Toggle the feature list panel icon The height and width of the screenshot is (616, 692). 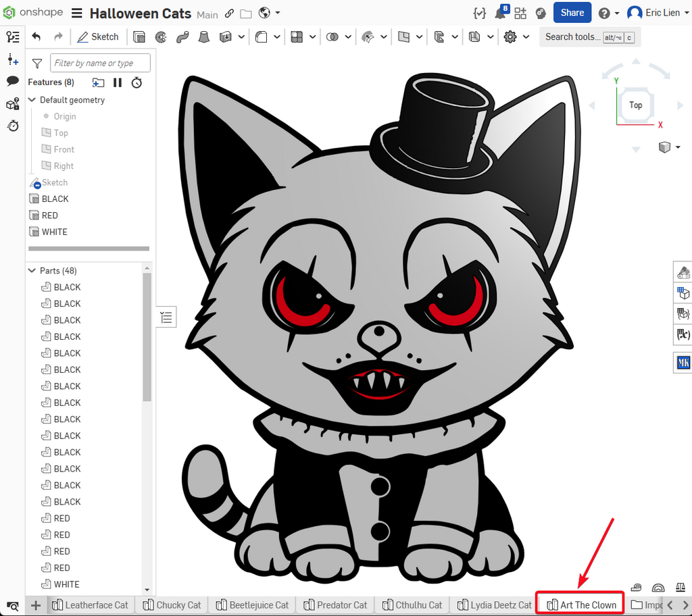pyautogui.click(x=13, y=36)
